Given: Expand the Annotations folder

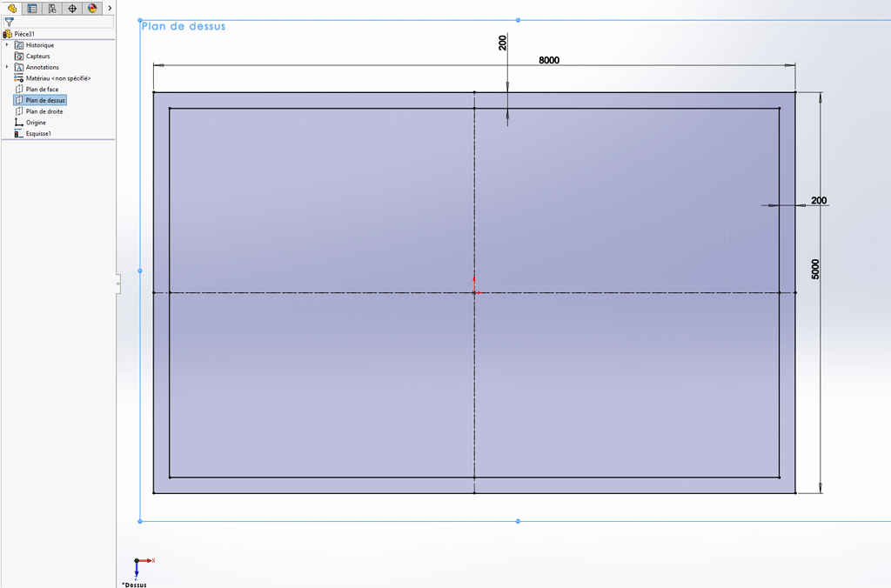Looking at the screenshot, I should pos(8,67).
